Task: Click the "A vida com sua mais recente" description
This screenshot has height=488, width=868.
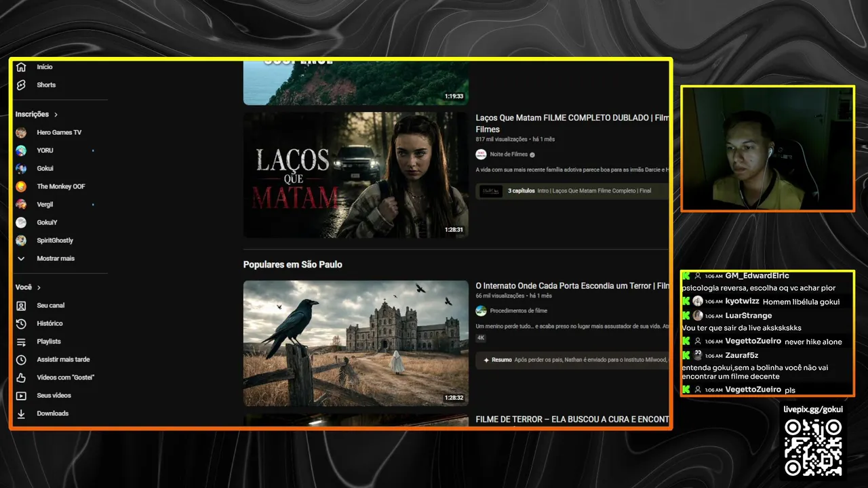Action: tap(572, 170)
